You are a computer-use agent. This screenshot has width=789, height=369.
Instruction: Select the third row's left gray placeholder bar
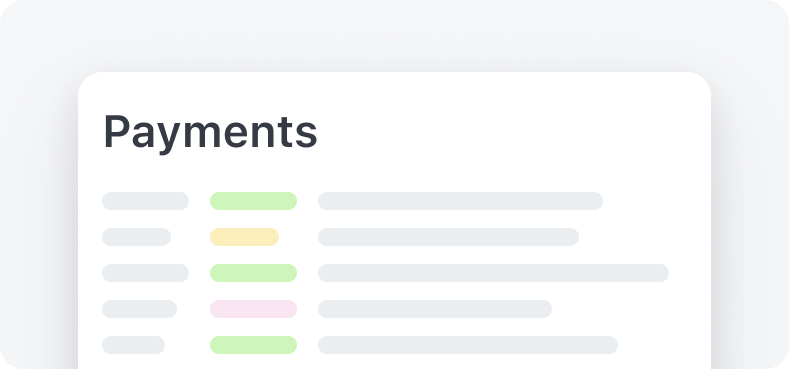[145, 273]
